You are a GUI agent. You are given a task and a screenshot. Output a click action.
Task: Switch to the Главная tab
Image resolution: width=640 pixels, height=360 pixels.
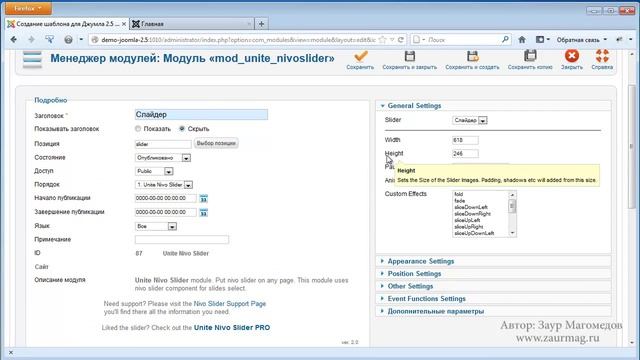coord(192,24)
